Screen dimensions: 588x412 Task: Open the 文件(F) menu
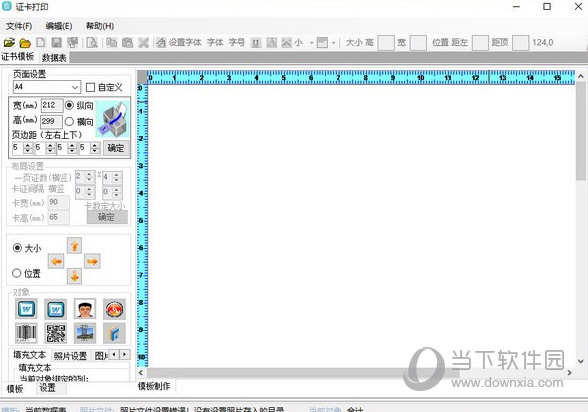(19, 26)
